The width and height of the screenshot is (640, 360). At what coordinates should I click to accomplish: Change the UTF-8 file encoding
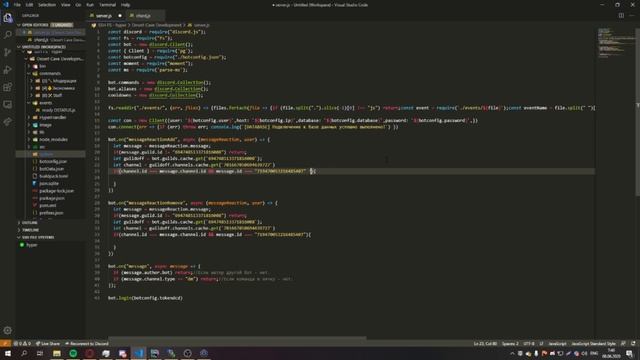[x=529, y=344]
